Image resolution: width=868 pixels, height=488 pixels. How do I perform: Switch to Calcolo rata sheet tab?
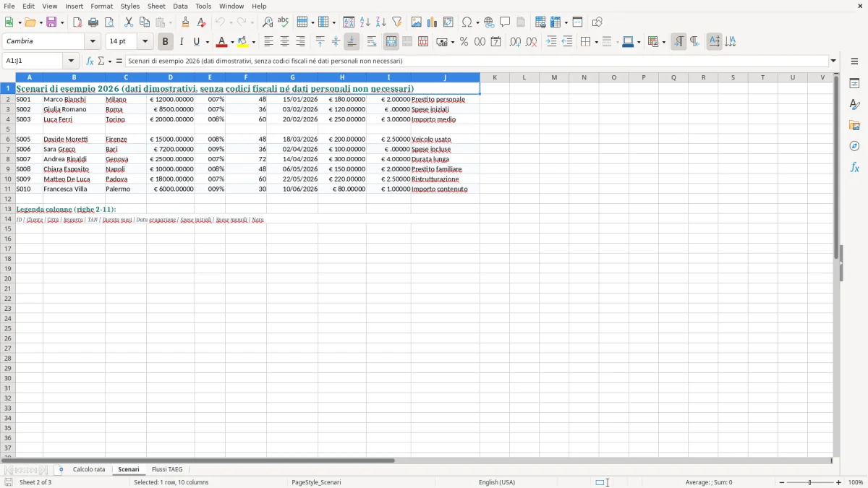coord(89,470)
